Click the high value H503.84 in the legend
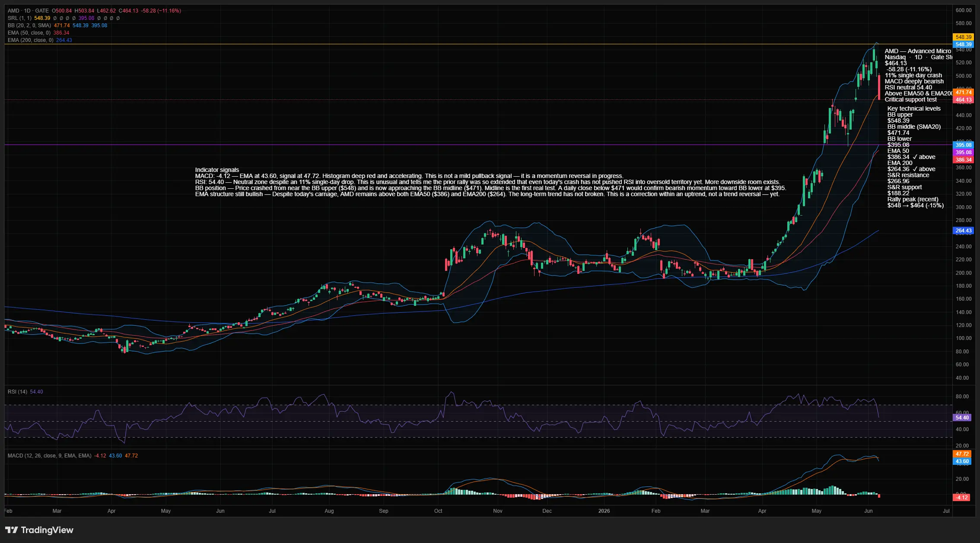 tap(84, 11)
